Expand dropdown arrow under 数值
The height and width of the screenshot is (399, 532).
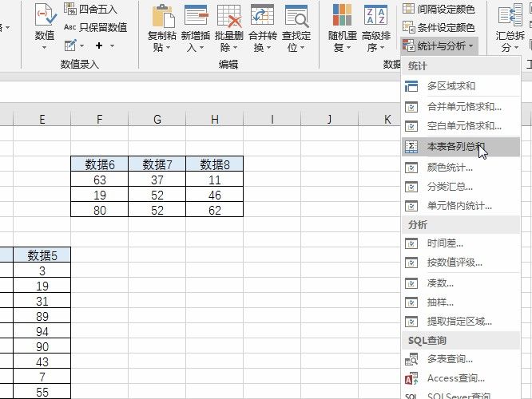tap(45, 48)
